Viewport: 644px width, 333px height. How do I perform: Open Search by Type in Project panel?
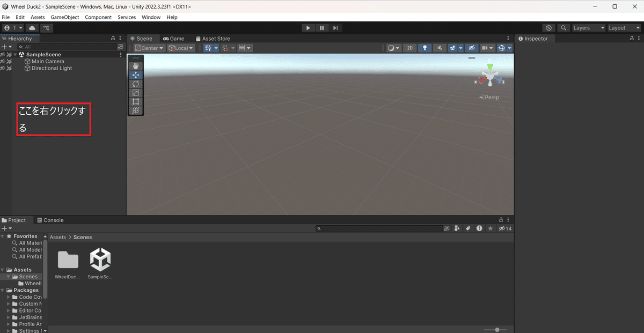pyautogui.click(x=457, y=228)
